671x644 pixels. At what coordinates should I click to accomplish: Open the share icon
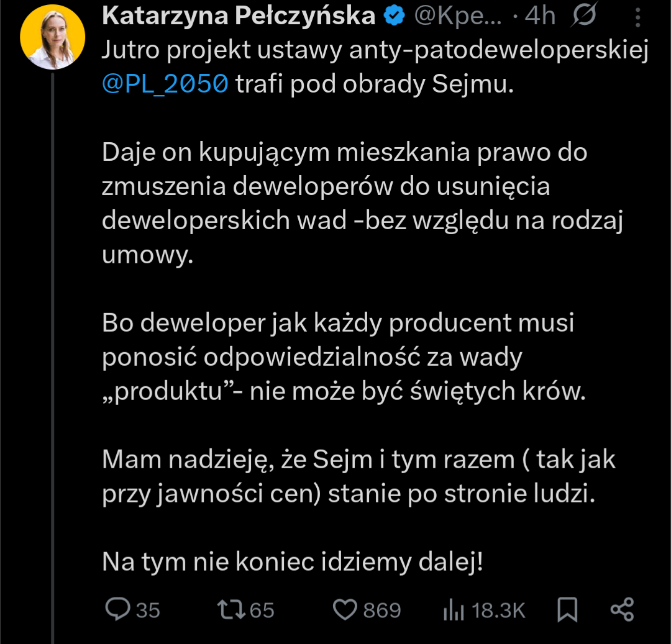tap(622, 610)
